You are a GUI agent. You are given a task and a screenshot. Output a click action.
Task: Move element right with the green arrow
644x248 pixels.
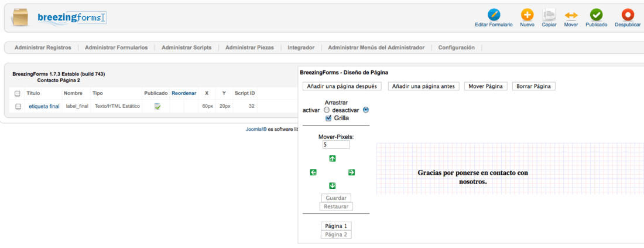(351, 172)
